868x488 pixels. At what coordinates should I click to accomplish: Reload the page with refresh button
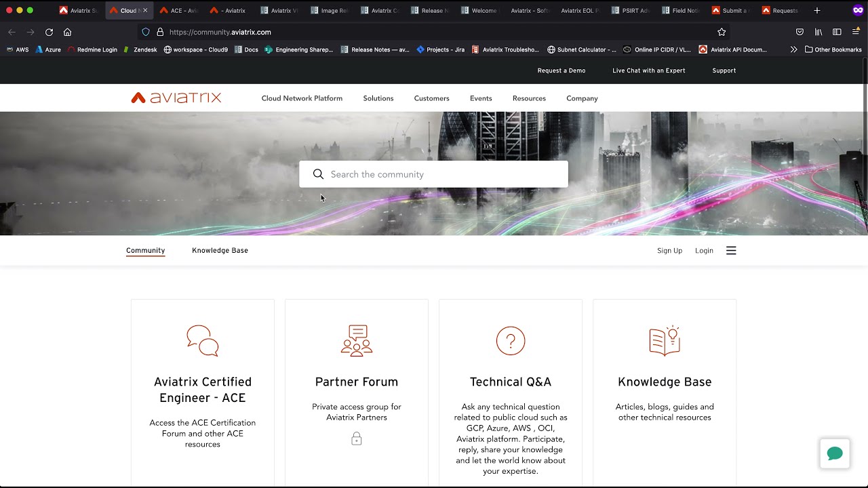pos(49,32)
